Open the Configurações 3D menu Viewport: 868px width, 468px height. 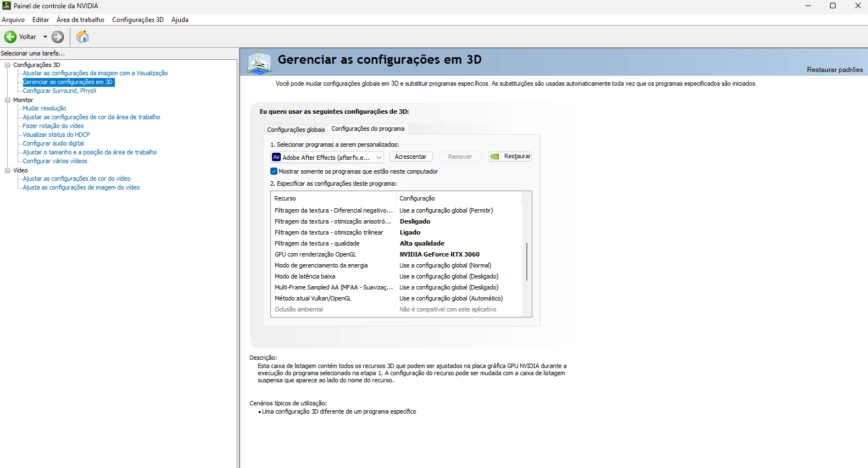138,20
